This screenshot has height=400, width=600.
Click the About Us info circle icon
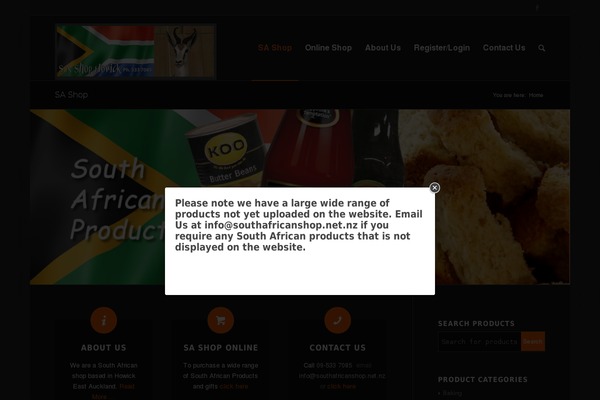coord(104,320)
